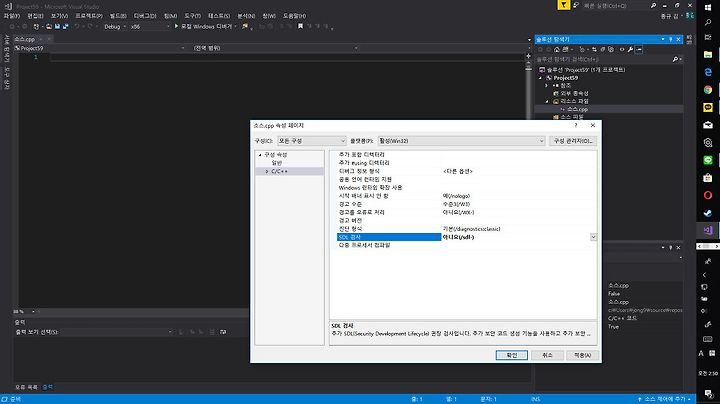720x404 pixels.
Task: Click Solution Explorer home icon
Action: 557,49
